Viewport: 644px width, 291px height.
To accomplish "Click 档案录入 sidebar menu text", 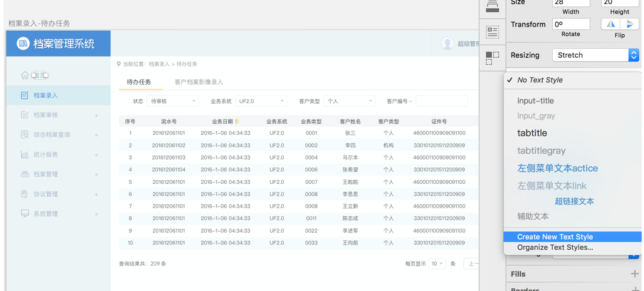I will [x=45, y=95].
